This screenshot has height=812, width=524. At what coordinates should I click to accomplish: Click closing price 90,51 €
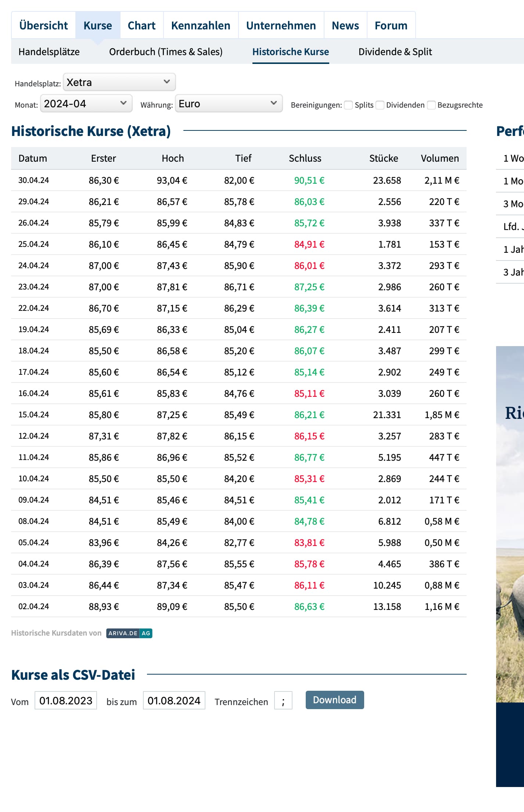coord(309,180)
